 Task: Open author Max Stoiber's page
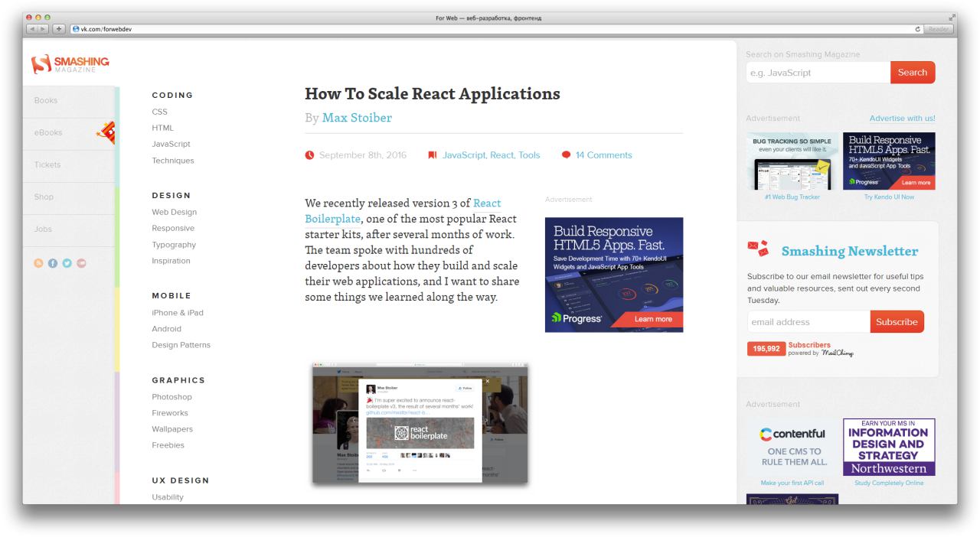(357, 118)
